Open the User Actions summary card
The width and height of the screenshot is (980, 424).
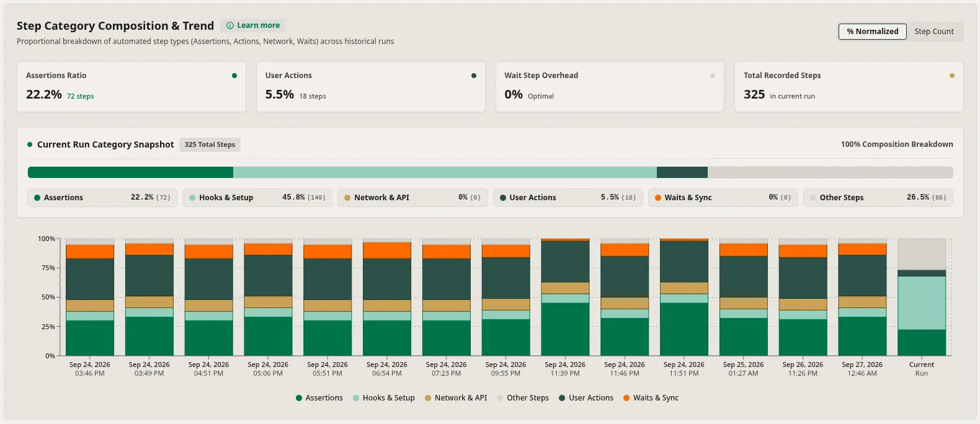coord(371,87)
